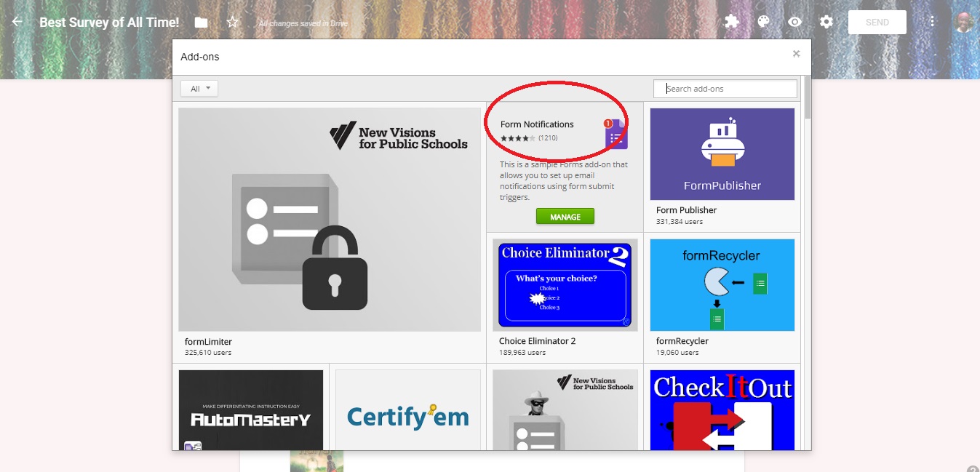Viewport: 980px width, 472px height.
Task: Open the Form Notifications add-on icon
Action: pyautogui.click(x=616, y=134)
